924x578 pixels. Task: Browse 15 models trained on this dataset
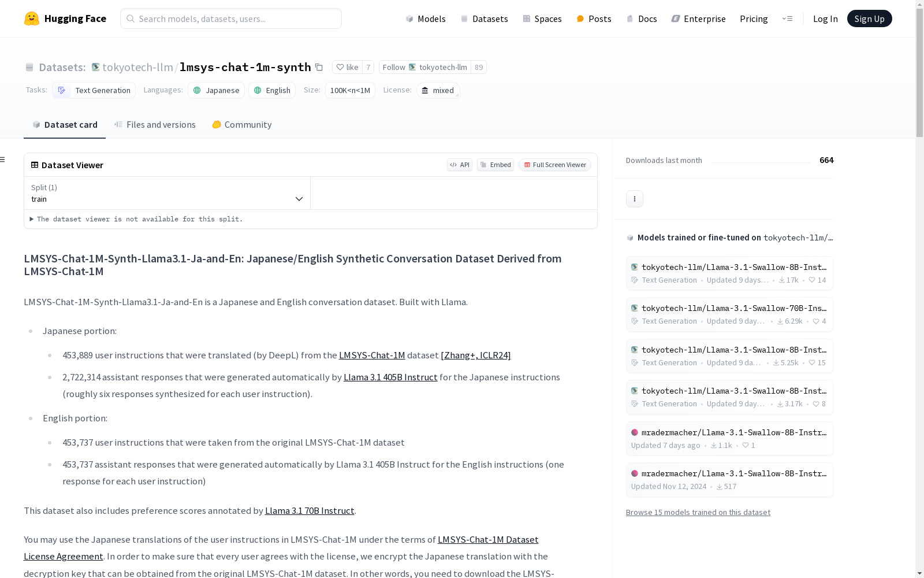tap(698, 512)
